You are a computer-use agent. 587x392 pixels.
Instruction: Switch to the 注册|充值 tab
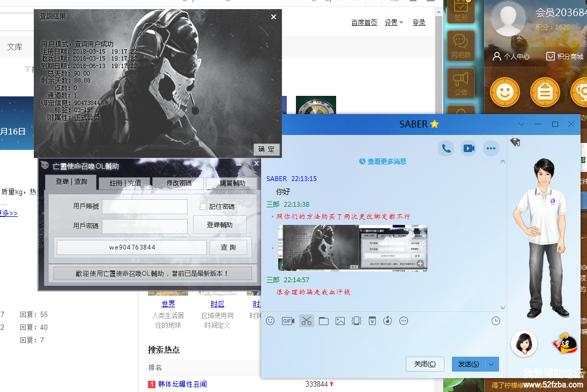(x=125, y=183)
